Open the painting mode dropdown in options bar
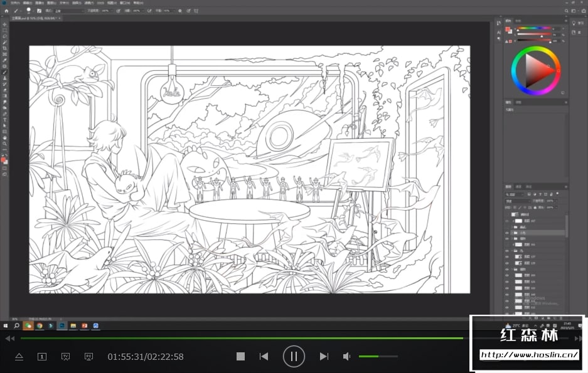Viewport: 588px width, 373px height. coord(68,11)
